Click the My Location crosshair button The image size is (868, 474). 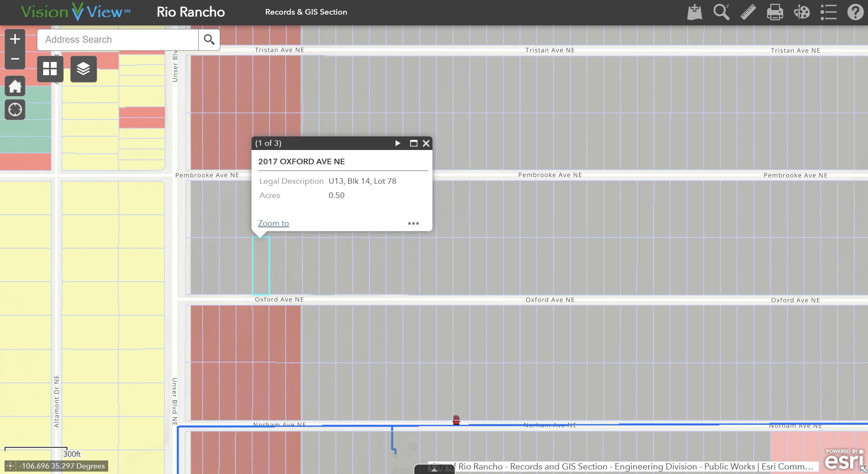click(x=15, y=110)
